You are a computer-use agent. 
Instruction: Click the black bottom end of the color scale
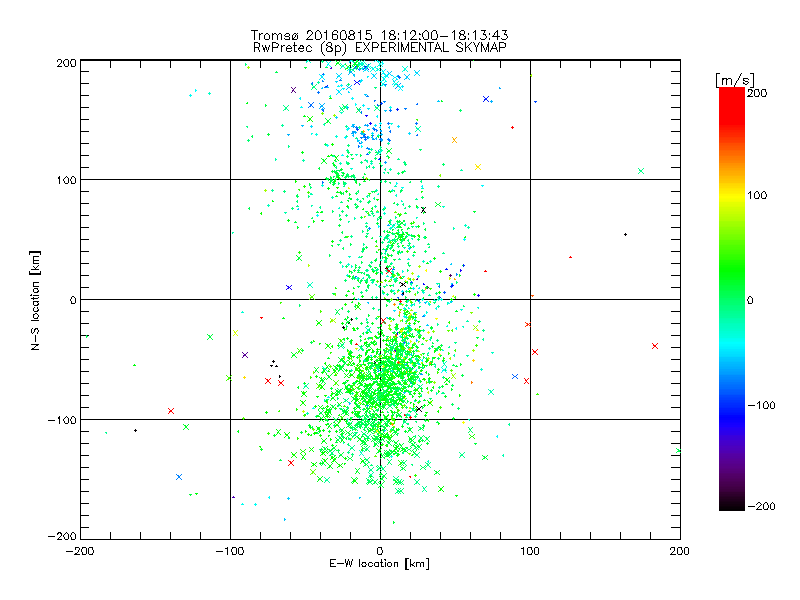732,504
